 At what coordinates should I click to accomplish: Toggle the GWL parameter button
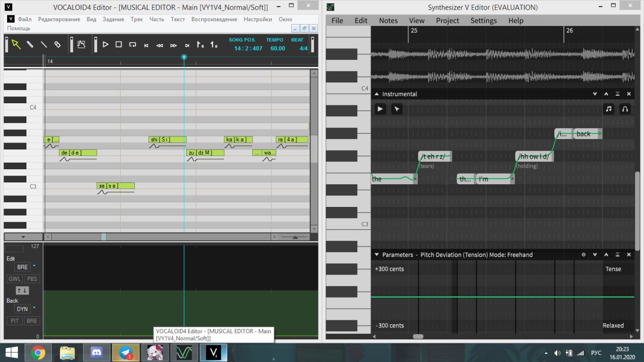15,279
